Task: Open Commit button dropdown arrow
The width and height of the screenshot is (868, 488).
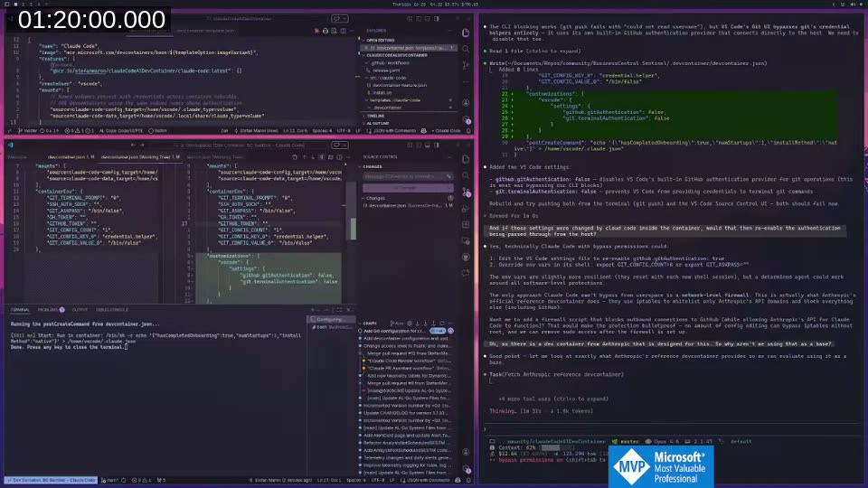Action: point(449,188)
